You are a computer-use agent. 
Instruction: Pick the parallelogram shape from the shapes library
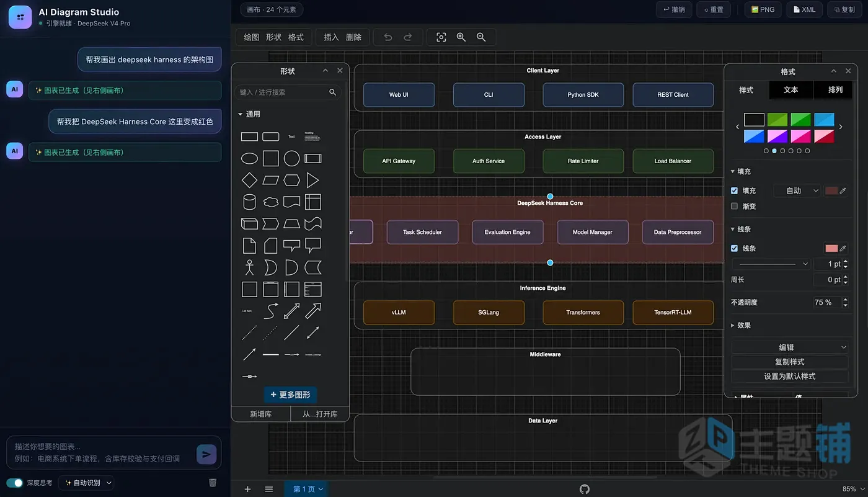(x=271, y=181)
